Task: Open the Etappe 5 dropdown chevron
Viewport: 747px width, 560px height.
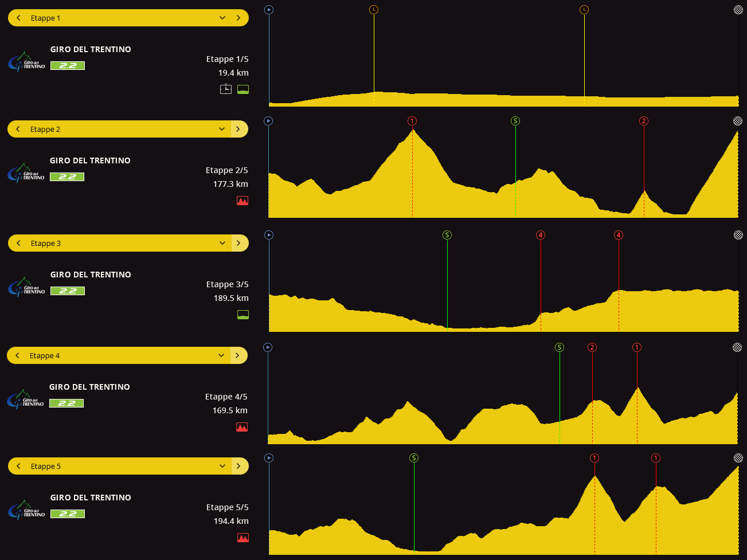Action: pyautogui.click(x=222, y=466)
